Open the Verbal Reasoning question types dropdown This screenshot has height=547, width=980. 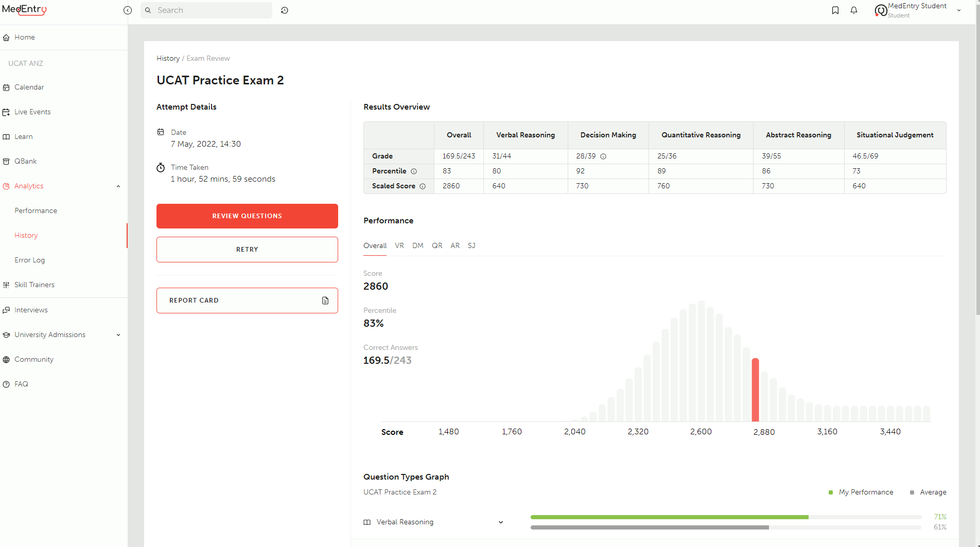pyautogui.click(x=500, y=522)
